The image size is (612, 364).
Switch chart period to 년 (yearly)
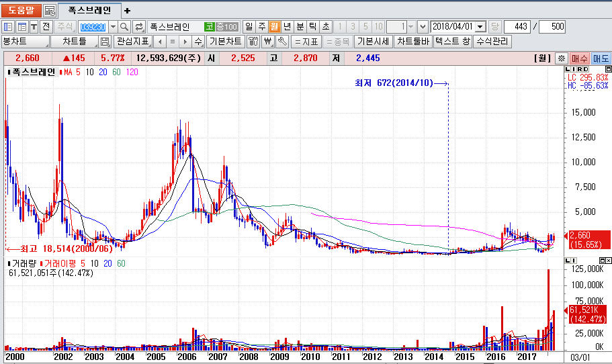(x=287, y=27)
